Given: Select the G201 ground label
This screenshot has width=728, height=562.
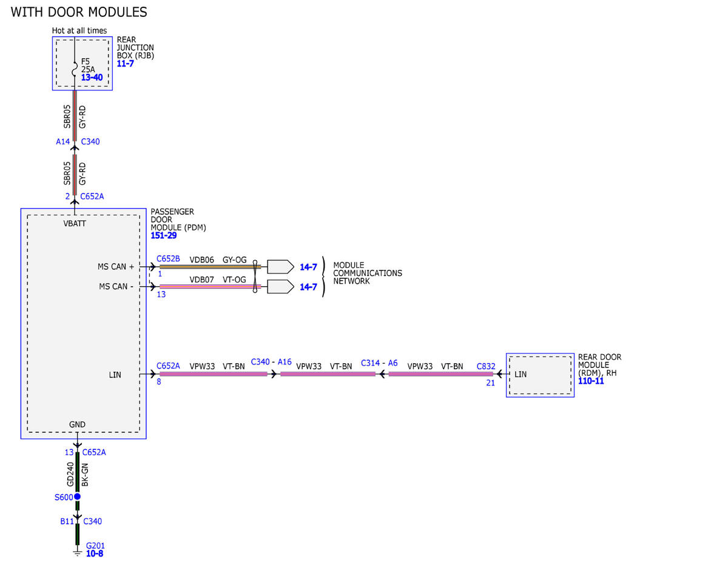Looking at the screenshot, I should (x=95, y=546).
